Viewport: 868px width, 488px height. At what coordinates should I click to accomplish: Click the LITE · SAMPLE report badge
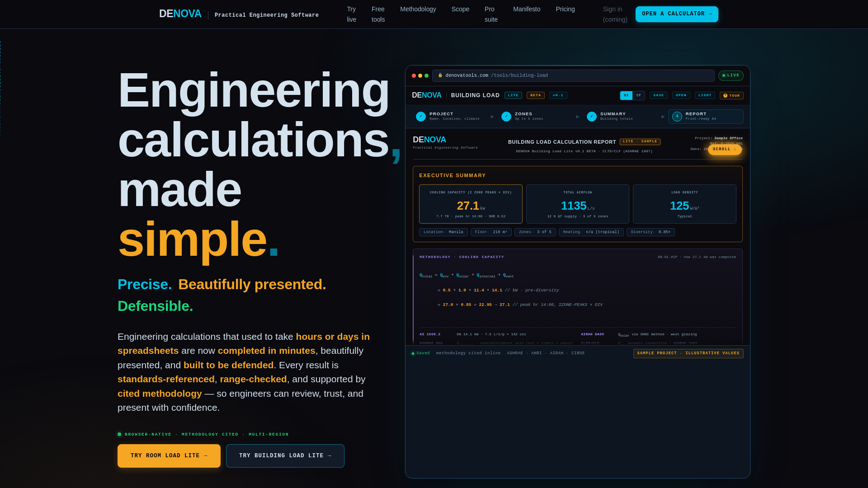(640, 142)
